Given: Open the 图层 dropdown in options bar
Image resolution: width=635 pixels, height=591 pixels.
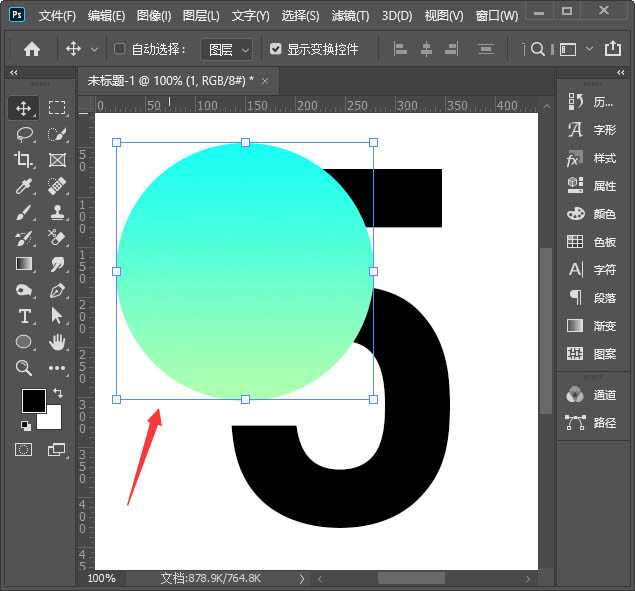Looking at the screenshot, I should pyautogui.click(x=226, y=49).
